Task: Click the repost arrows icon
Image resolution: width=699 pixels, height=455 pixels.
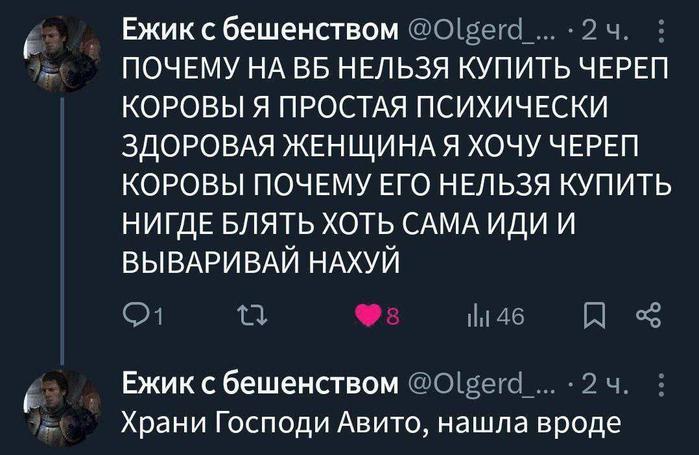Action: pos(245,320)
